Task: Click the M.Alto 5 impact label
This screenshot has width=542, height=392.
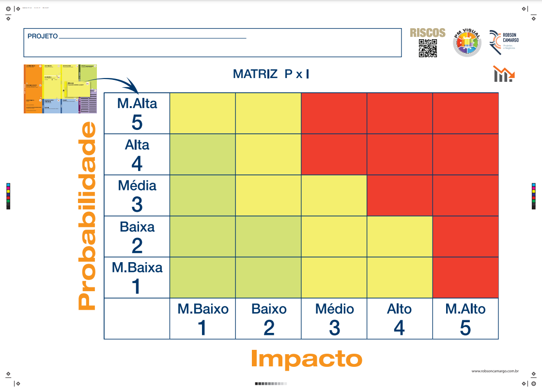Action: (x=465, y=318)
